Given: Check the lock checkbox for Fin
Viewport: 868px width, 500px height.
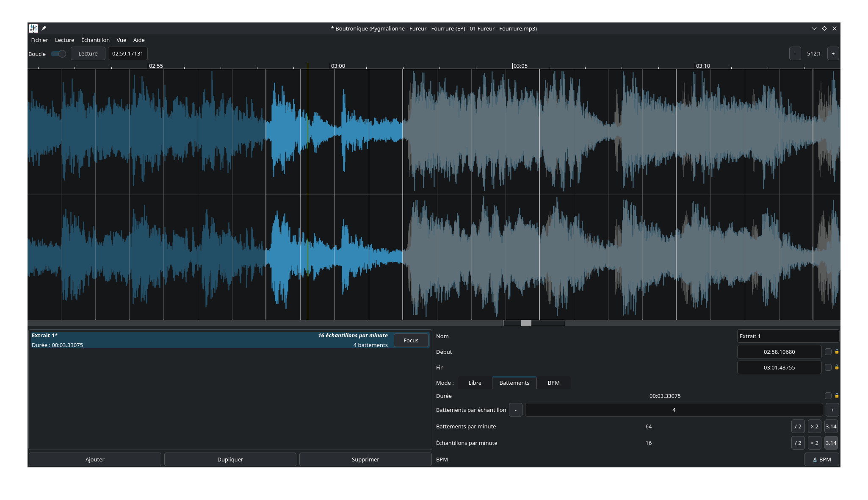Looking at the screenshot, I should click(828, 367).
